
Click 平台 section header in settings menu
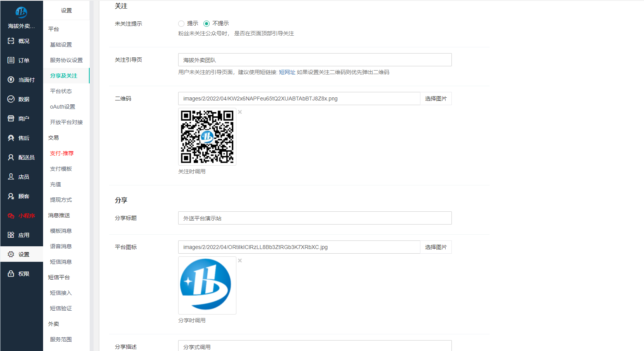(x=54, y=29)
